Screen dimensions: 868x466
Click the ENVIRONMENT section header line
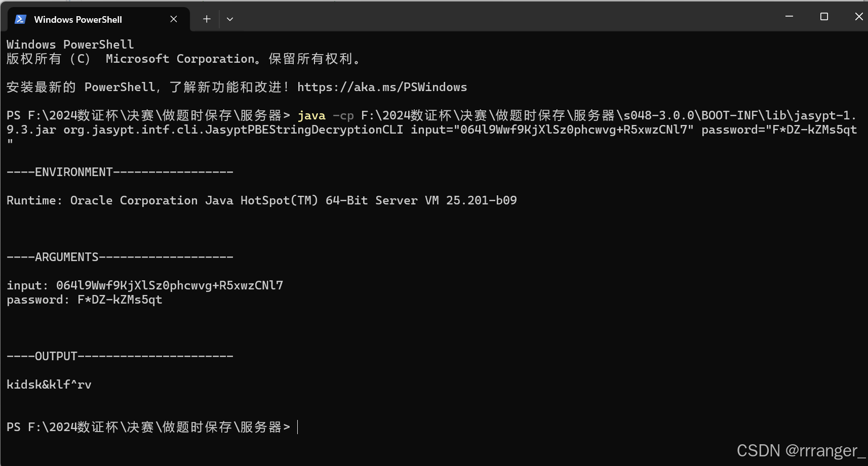tap(120, 172)
